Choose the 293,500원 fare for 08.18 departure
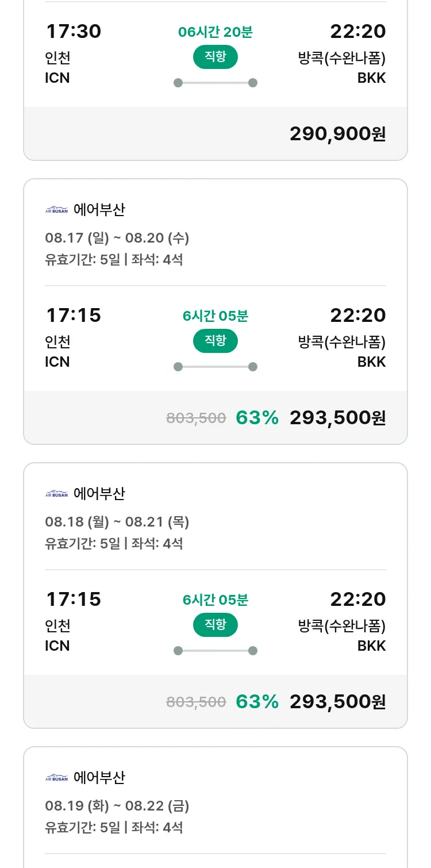 [x=337, y=702]
